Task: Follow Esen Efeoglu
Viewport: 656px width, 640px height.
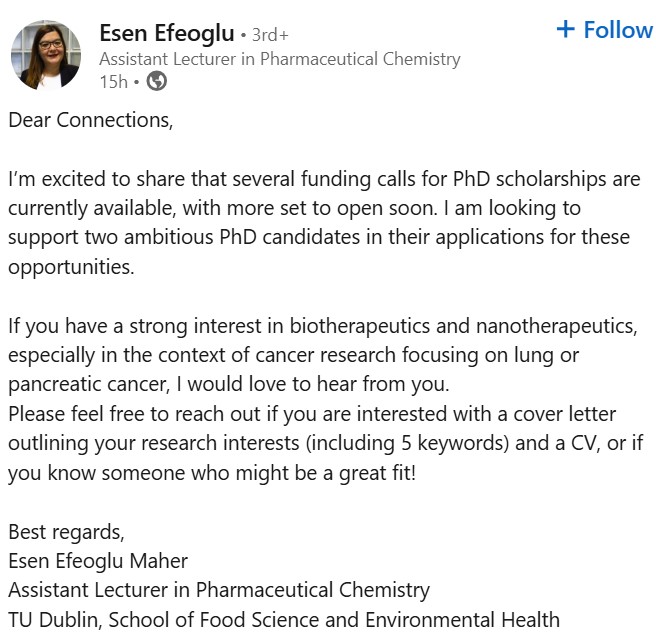Action: 605,30
